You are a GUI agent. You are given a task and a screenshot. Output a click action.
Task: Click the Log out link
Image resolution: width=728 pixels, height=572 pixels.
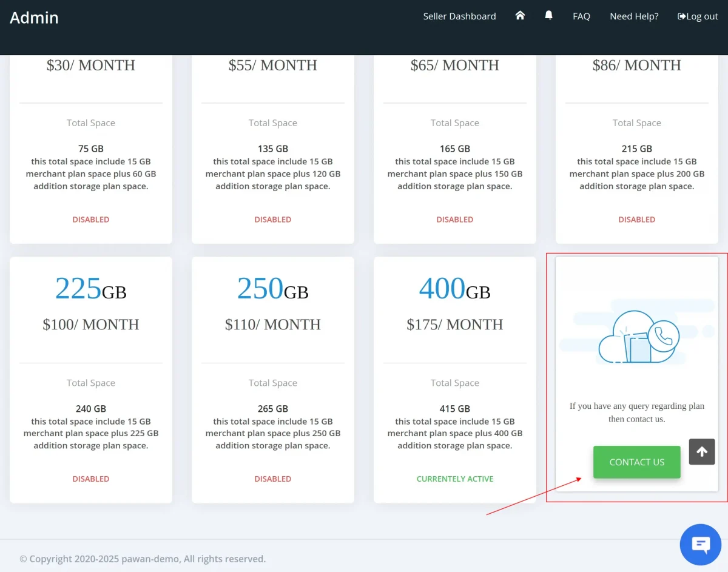[x=698, y=16]
